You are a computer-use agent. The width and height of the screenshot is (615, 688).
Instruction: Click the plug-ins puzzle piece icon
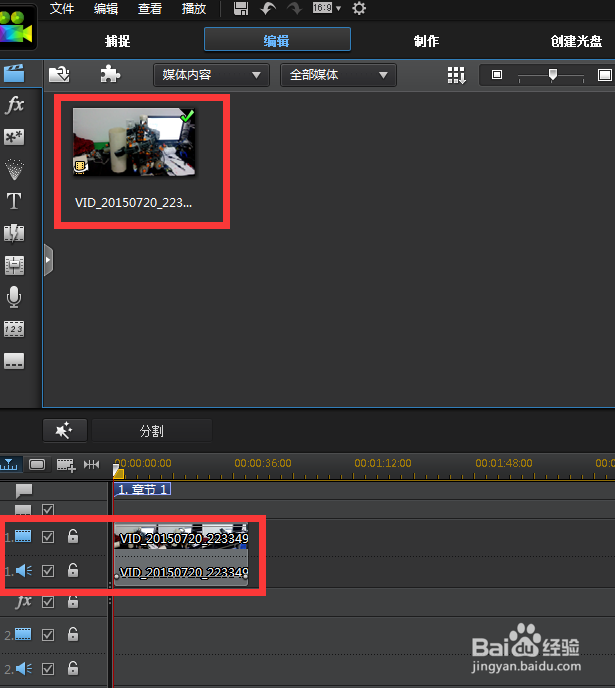(110, 74)
